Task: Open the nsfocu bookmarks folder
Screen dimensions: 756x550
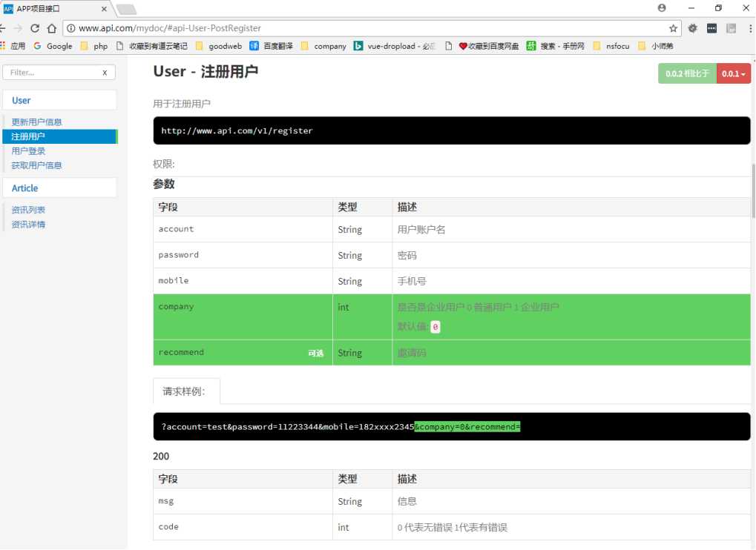Action: [611, 46]
